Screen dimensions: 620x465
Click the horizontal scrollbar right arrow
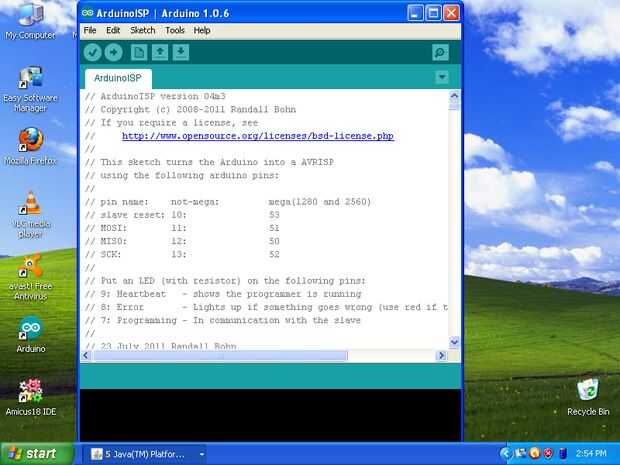pyautogui.click(x=442, y=355)
